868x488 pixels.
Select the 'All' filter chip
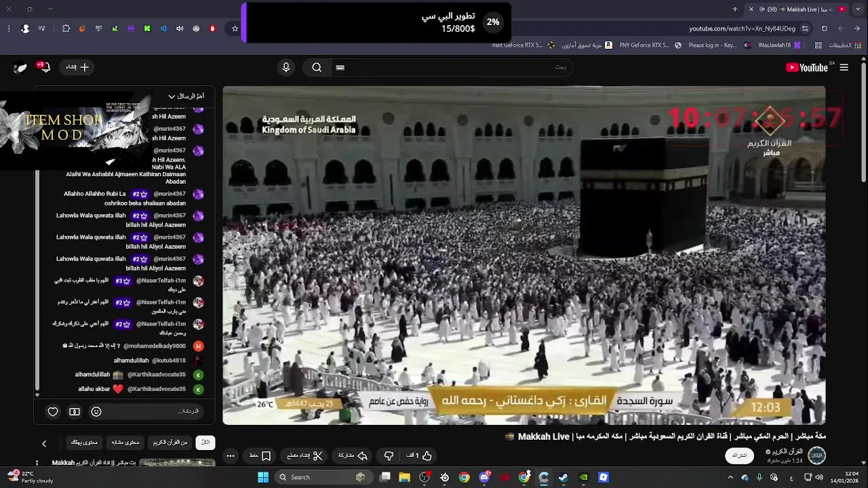tap(205, 442)
